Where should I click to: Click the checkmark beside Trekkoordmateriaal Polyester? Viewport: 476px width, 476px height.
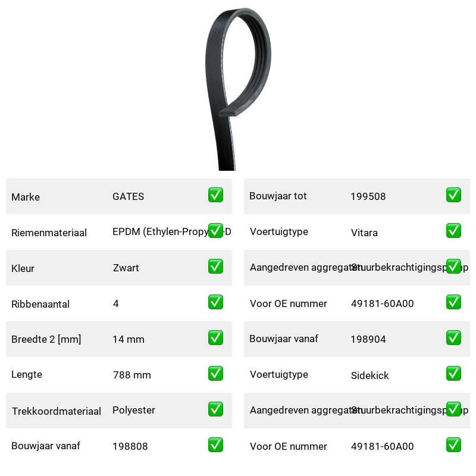click(x=215, y=409)
